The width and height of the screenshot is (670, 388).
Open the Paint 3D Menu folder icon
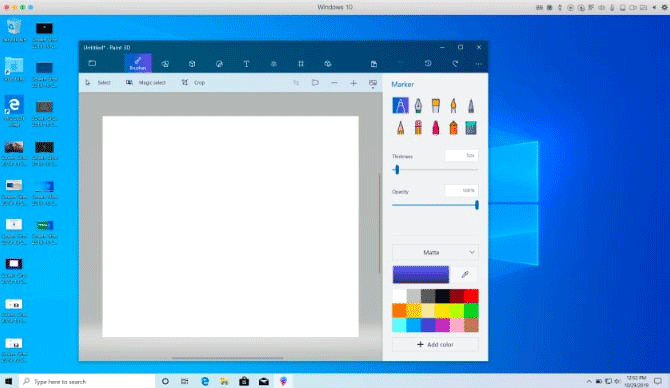pos(92,63)
